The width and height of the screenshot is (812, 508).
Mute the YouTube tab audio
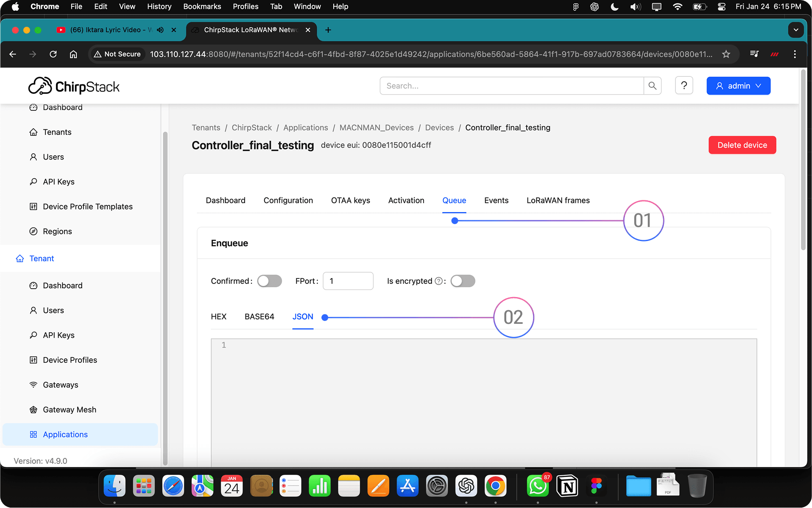pos(160,30)
